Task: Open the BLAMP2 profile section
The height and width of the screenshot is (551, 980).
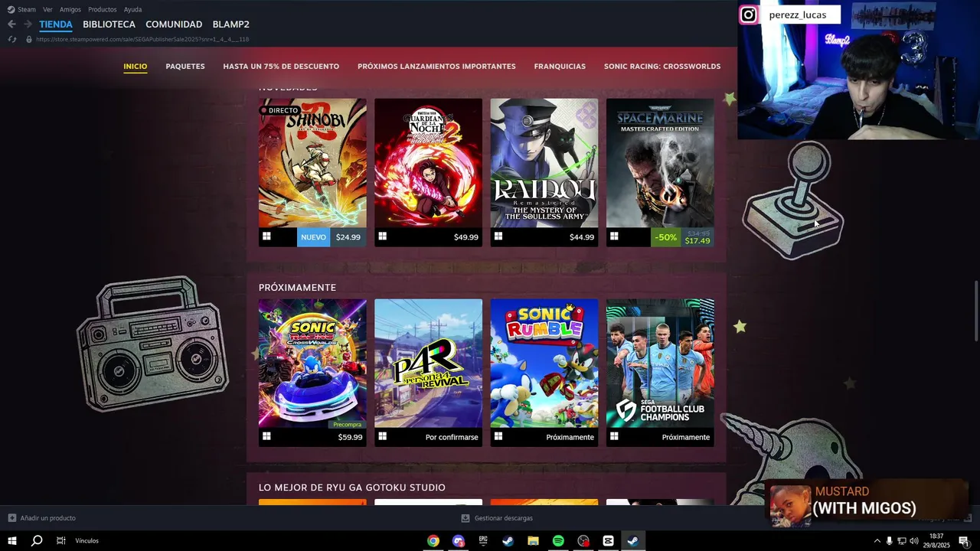Action: pos(230,24)
